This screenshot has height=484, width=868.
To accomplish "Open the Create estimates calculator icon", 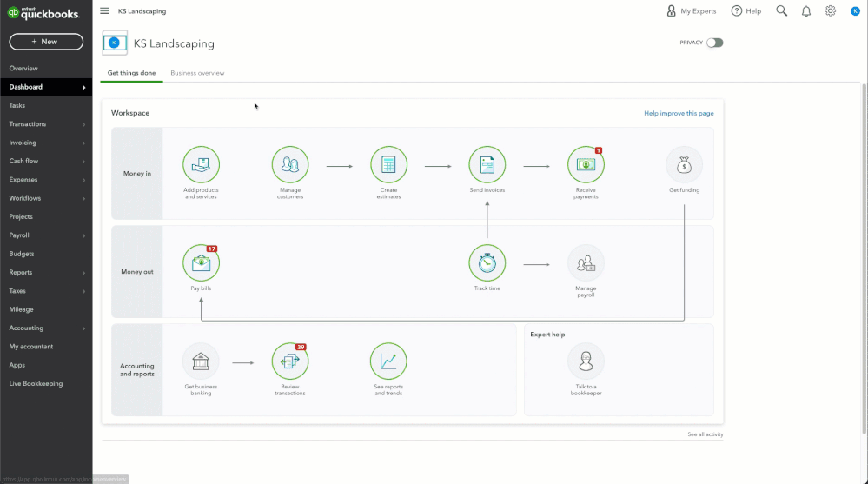I will click(x=388, y=164).
